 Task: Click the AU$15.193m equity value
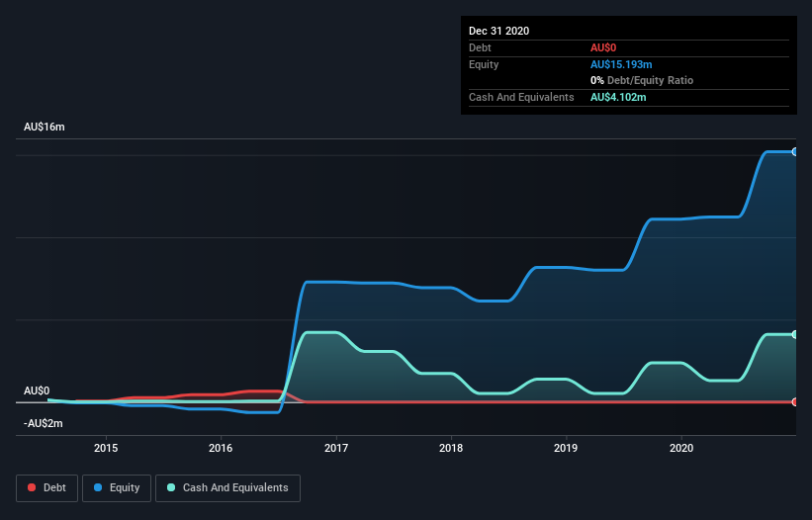[621, 64]
